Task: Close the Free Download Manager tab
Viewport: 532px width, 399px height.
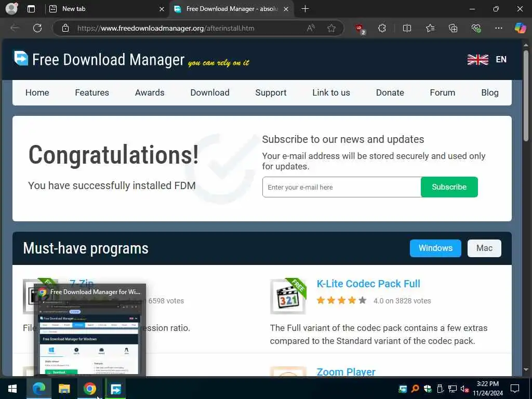Action: point(286,9)
